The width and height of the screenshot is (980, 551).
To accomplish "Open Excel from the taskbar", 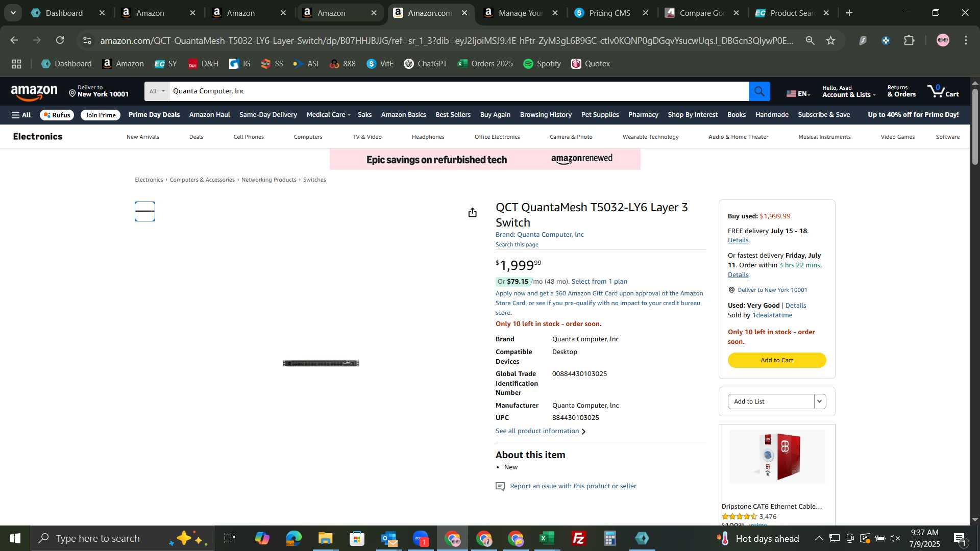I will [x=547, y=538].
